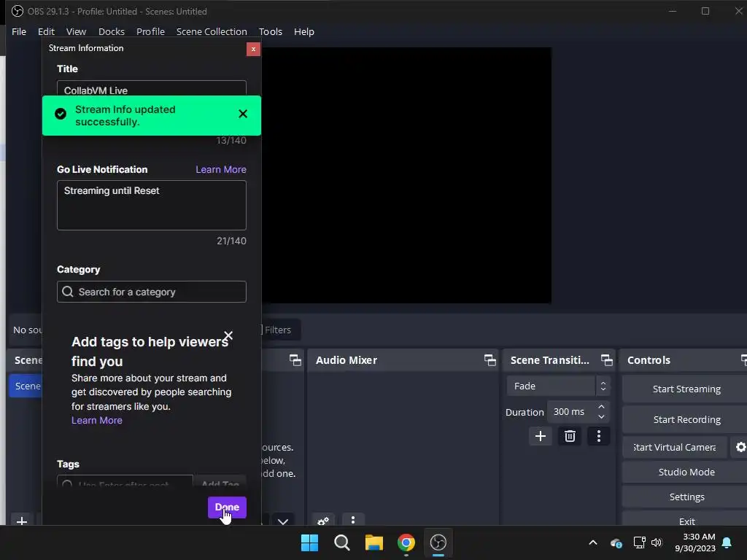Open Audio Mixer advanced properties gear

click(x=323, y=521)
